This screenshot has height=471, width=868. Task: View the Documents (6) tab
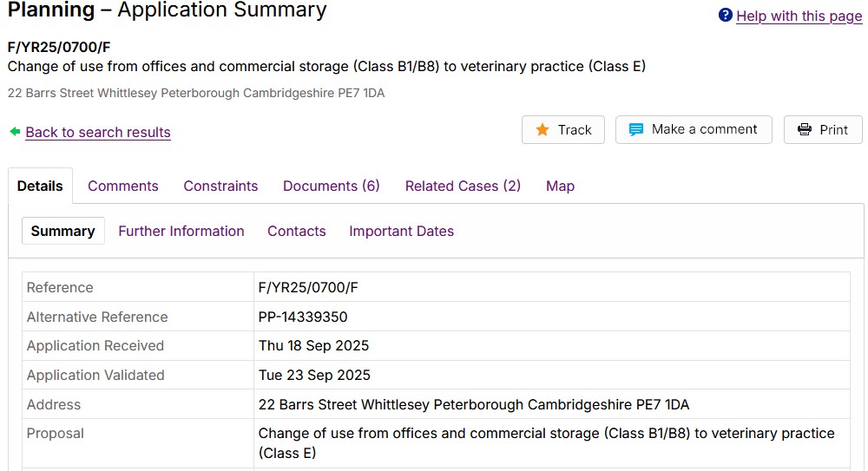[x=332, y=186]
